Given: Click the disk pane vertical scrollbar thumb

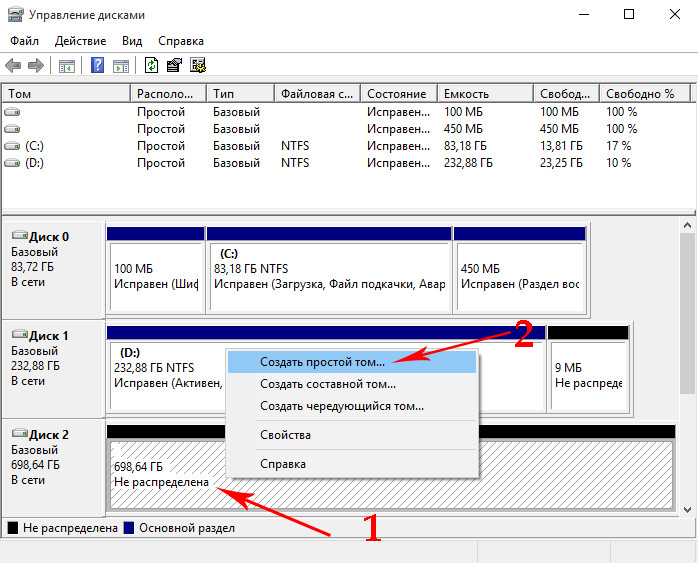Looking at the screenshot, I should pos(687,314).
